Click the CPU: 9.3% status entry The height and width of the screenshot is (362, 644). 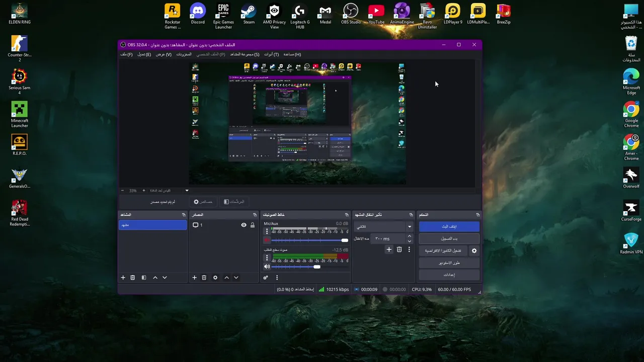coord(422,290)
